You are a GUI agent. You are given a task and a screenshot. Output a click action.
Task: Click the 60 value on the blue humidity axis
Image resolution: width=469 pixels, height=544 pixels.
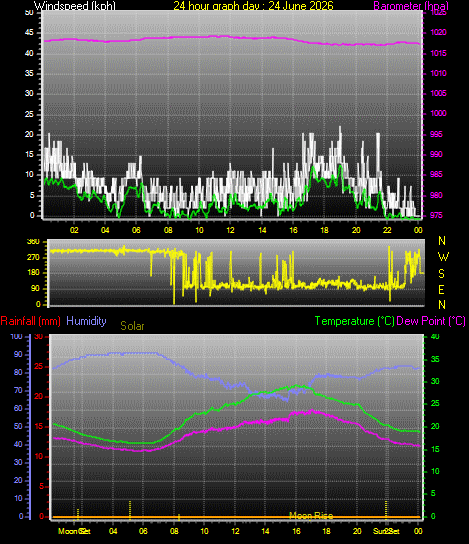pyautogui.click(x=18, y=408)
